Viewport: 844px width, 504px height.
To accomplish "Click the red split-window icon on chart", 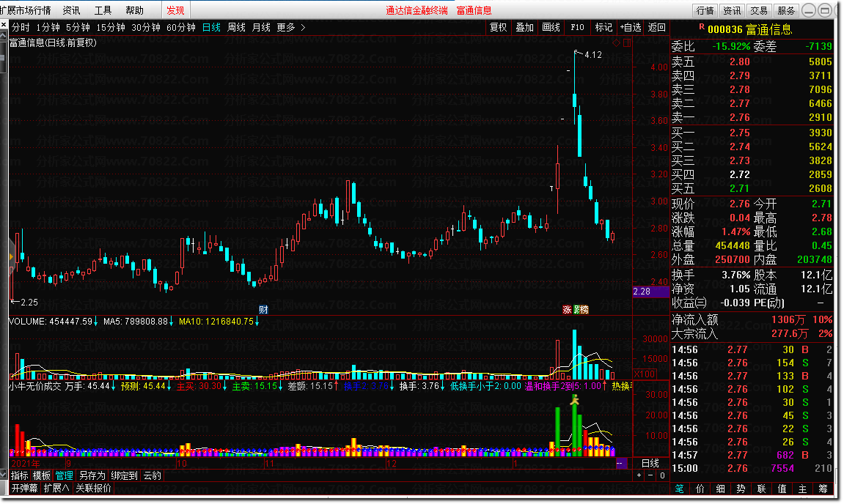I will pos(627,43).
